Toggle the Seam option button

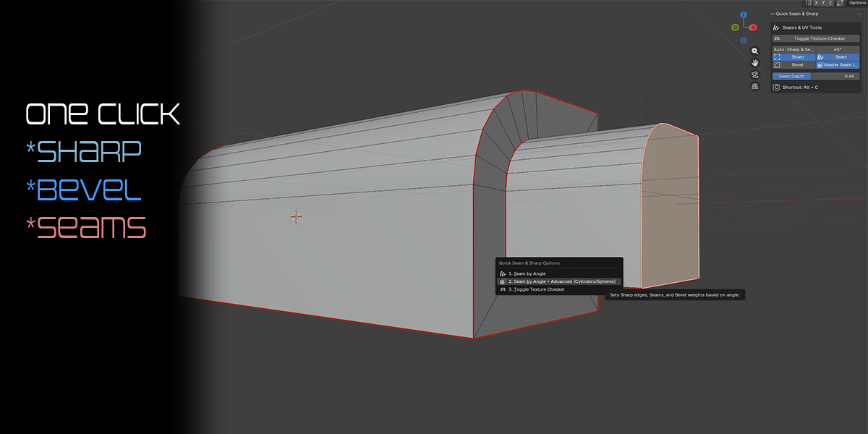coord(838,57)
